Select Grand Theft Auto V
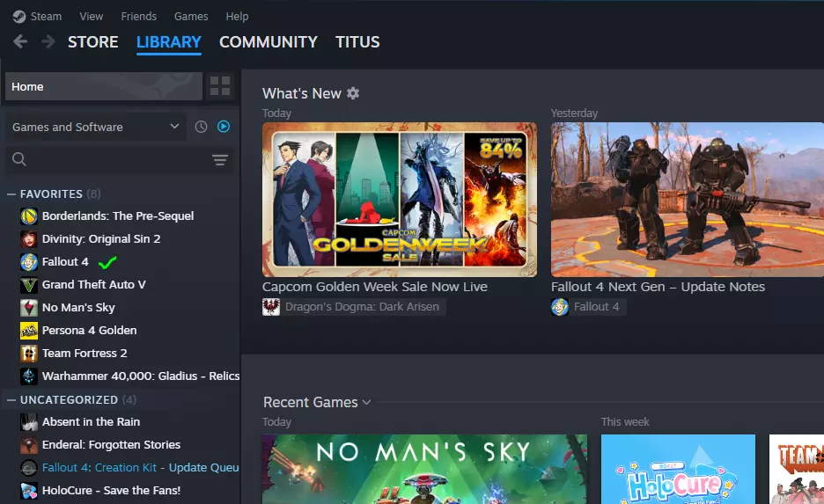This screenshot has width=824, height=504. [x=93, y=285]
